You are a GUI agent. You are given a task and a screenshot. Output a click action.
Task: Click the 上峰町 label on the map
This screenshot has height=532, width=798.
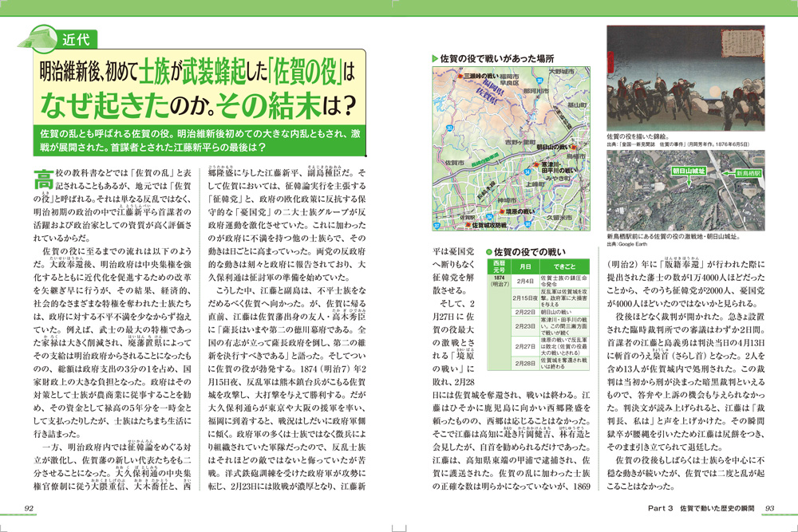point(535,183)
